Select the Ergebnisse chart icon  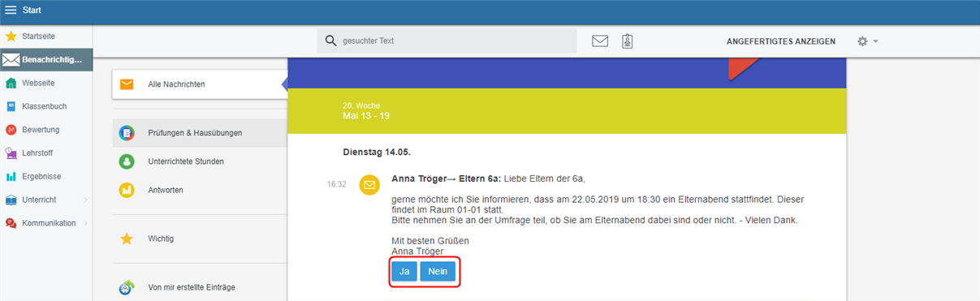[11, 176]
